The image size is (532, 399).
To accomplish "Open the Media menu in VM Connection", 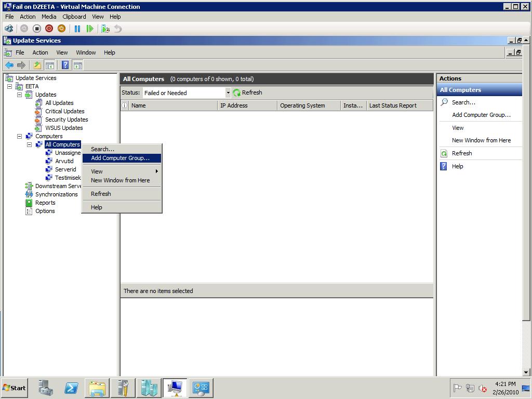I will coord(49,17).
